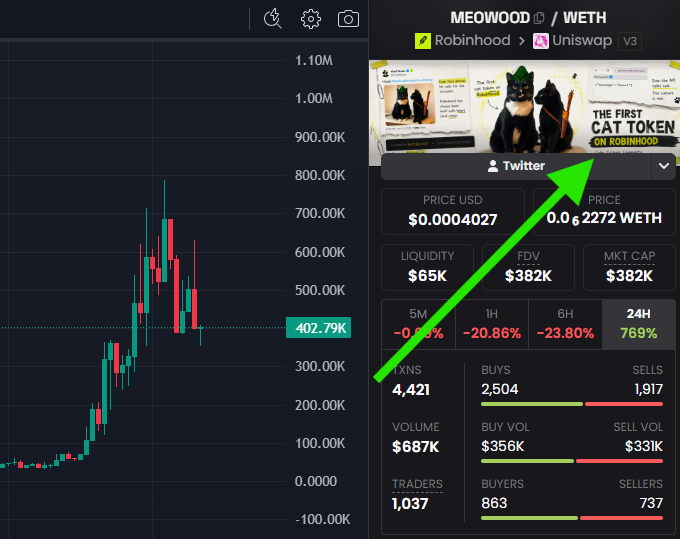Click the Robinhood chain feather icon

423,41
